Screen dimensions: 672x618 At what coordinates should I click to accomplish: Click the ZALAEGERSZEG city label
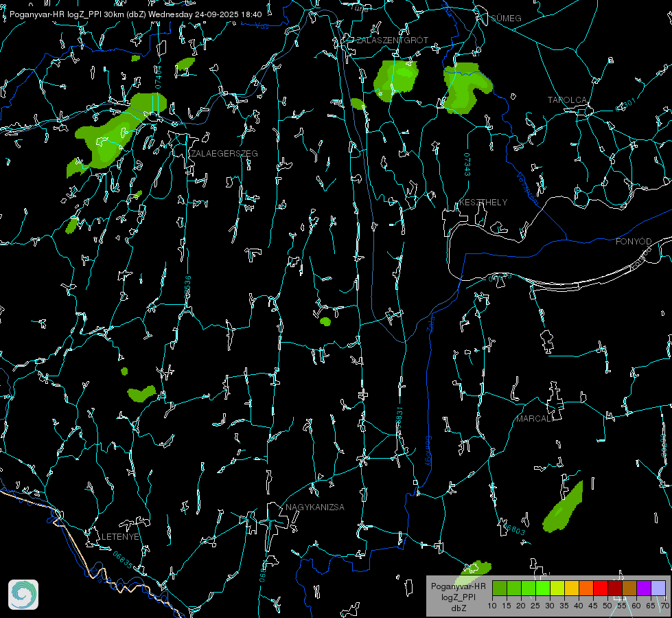tap(224, 154)
